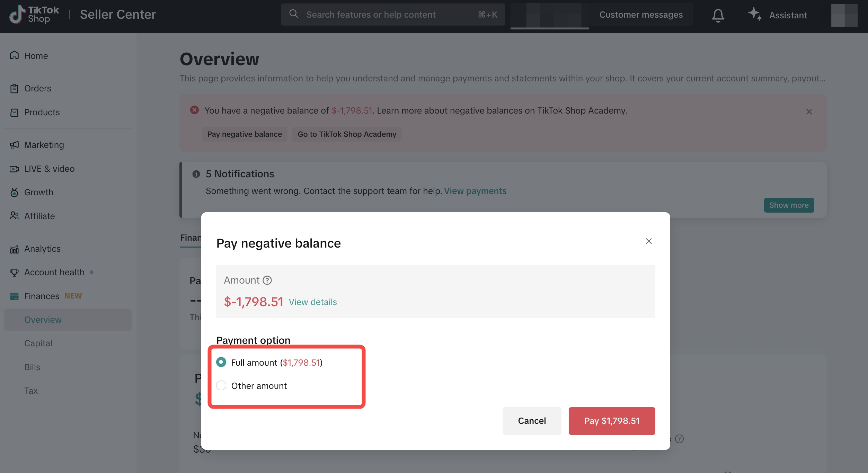Open the Assistant sparkle icon

755,14
